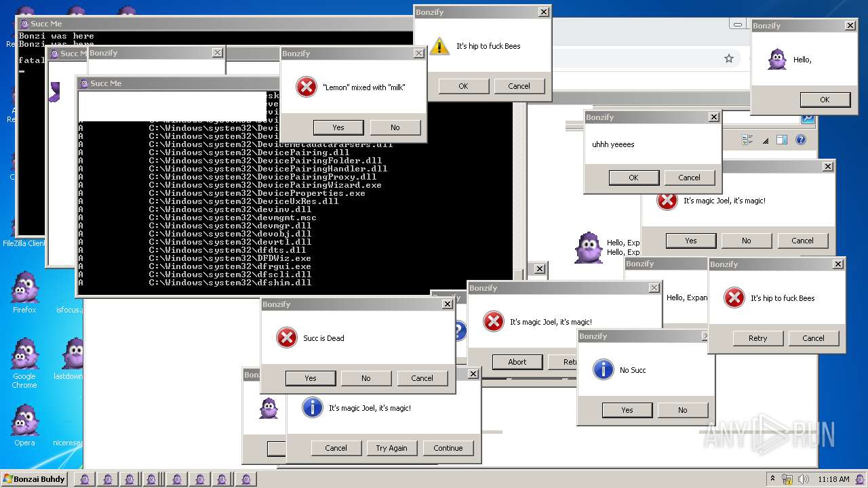Answer Yes to Lemon mixed with milk
The height and width of the screenshot is (488, 868).
click(338, 127)
